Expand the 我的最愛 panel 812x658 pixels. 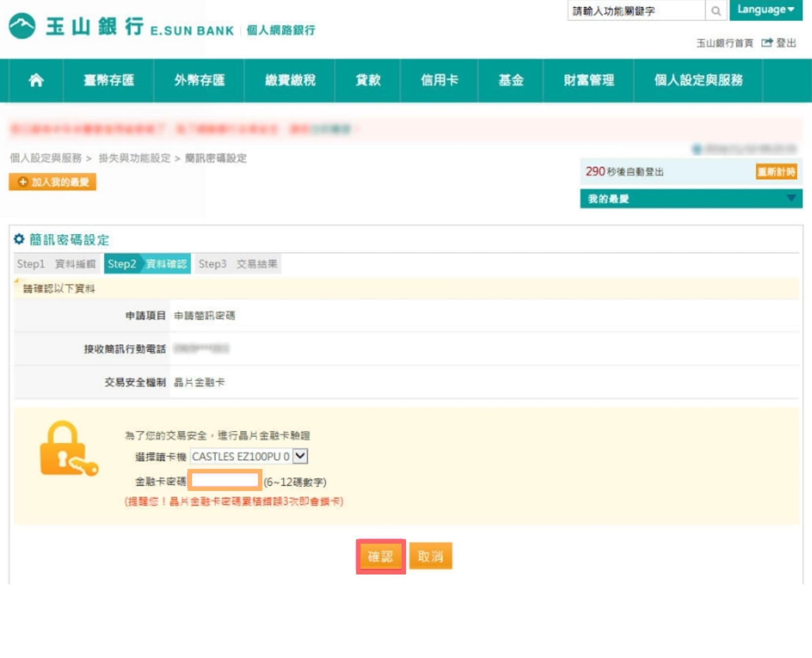point(691,199)
